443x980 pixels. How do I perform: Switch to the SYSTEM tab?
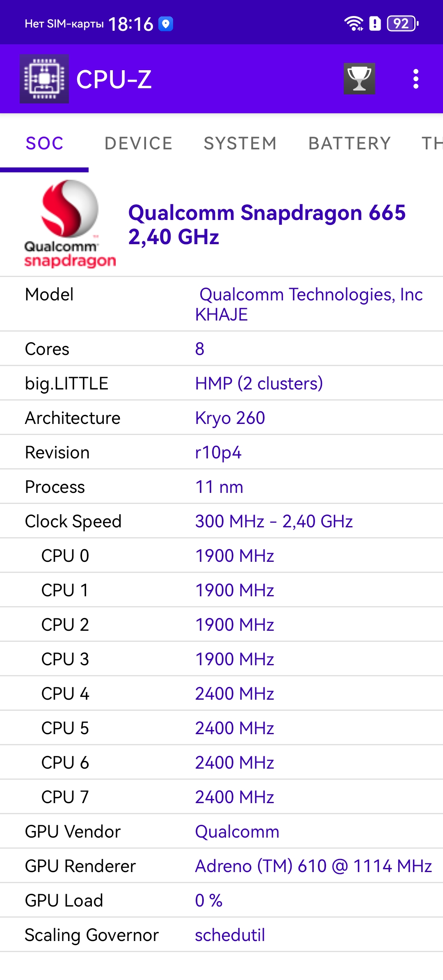click(240, 143)
